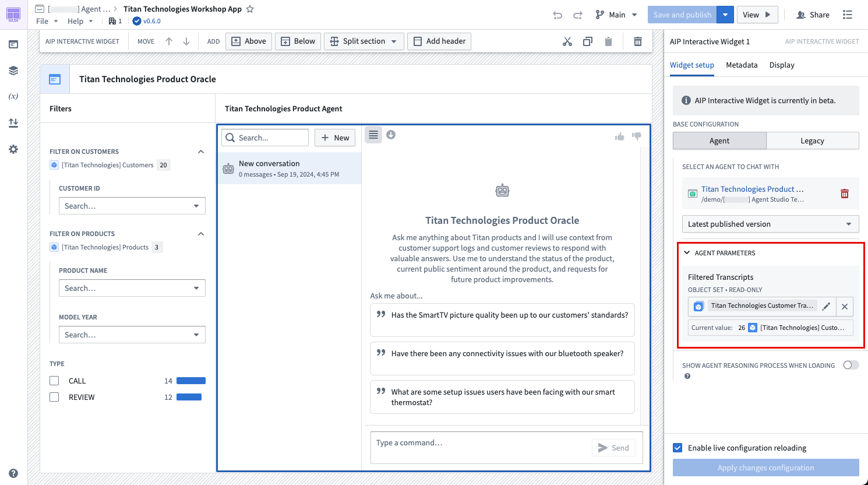Check the CALL type checkbox
The height and width of the screenshot is (485, 868).
click(54, 381)
